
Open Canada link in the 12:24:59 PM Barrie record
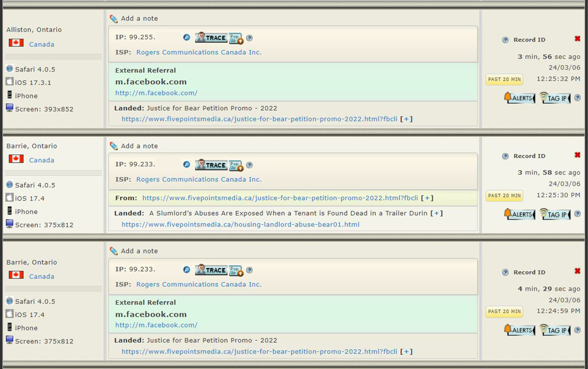(42, 276)
